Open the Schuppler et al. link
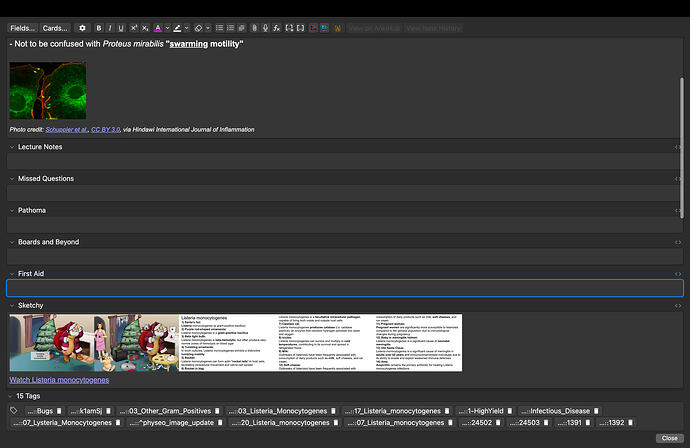Viewport: 690px width, 448px height. coord(66,129)
